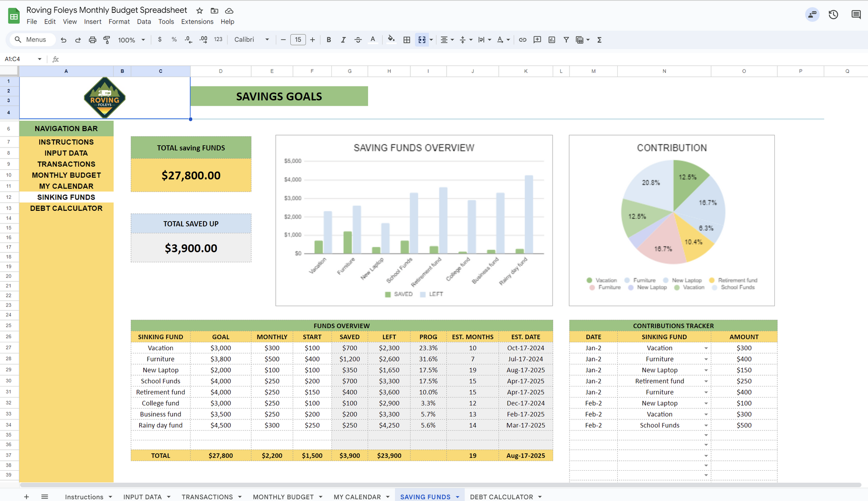Open version history clock icon
Viewport: 868px width, 501px height.
pyautogui.click(x=833, y=15)
